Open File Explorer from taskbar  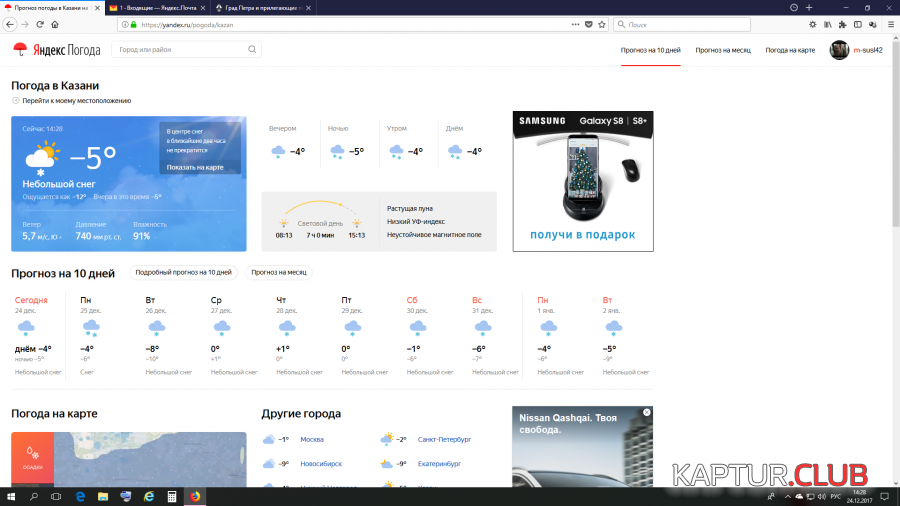(103, 496)
